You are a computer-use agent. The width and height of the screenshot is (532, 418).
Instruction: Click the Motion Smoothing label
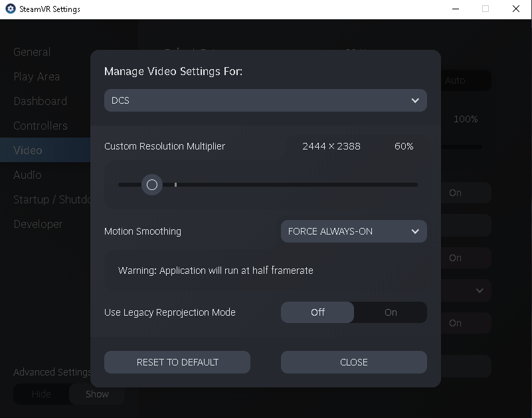143,231
